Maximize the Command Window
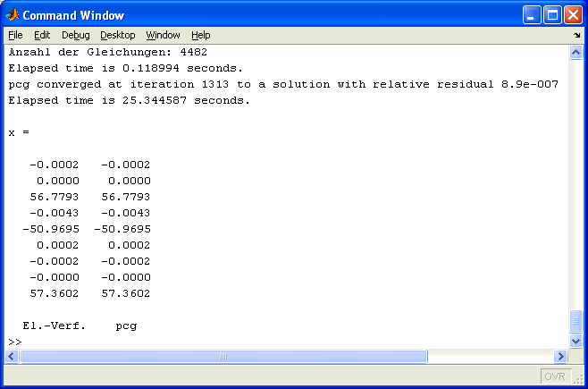This screenshot has width=588, height=389. tap(551, 15)
